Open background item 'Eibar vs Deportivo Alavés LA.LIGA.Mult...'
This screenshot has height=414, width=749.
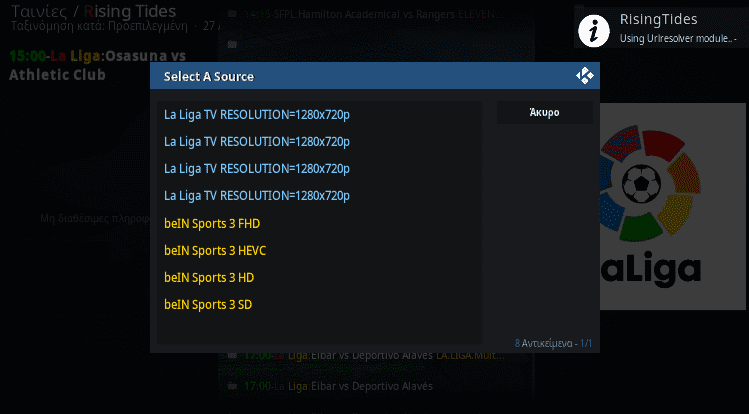coord(374,356)
